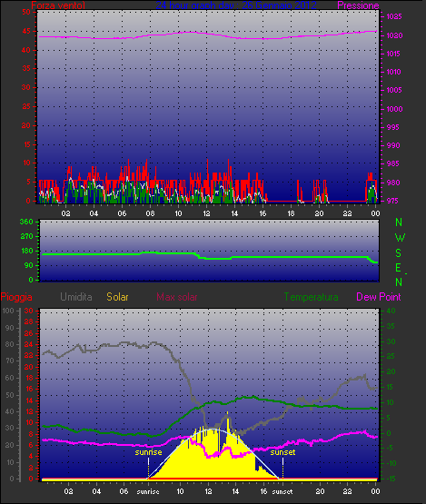Click the 'Max solar' legend label

177,297
